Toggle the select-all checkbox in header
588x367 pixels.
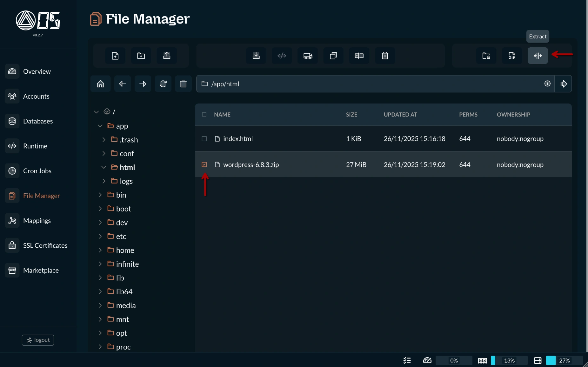pyautogui.click(x=204, y=115)
